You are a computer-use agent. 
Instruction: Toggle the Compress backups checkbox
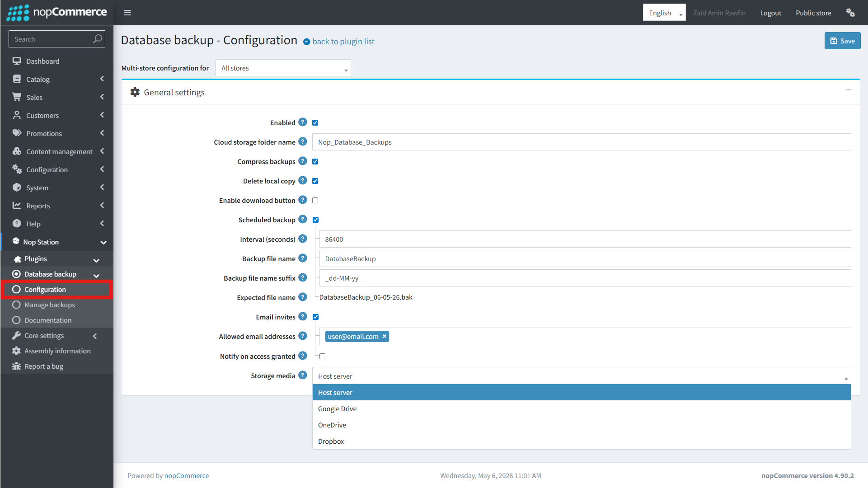click(x=315, y=162)
